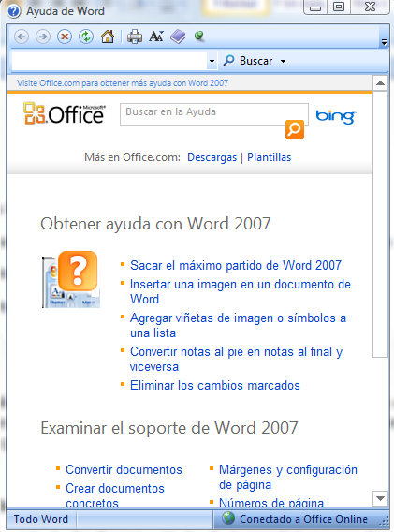
Task: Print the help topic
Action: 135,37
